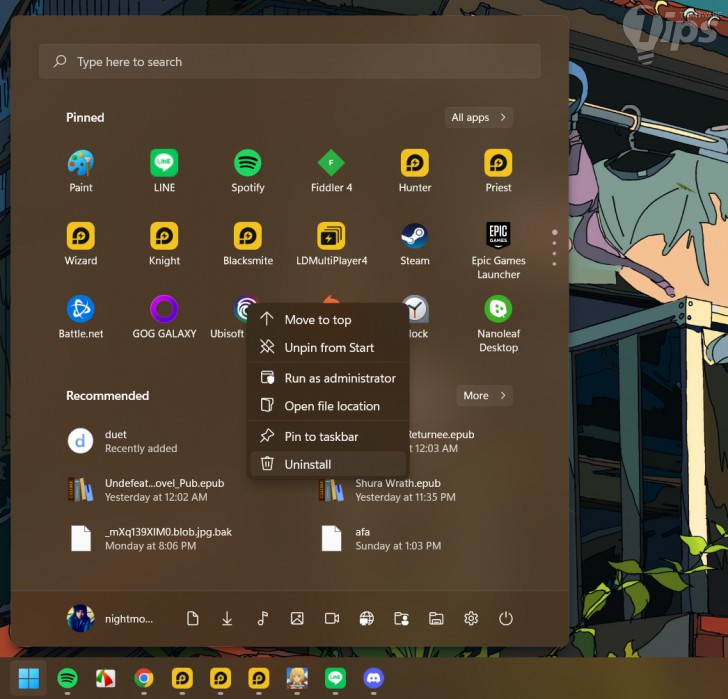Open Google Chrome from the taskbar
The height and width of the screenshot is (699, 728).
click(144, 678)
